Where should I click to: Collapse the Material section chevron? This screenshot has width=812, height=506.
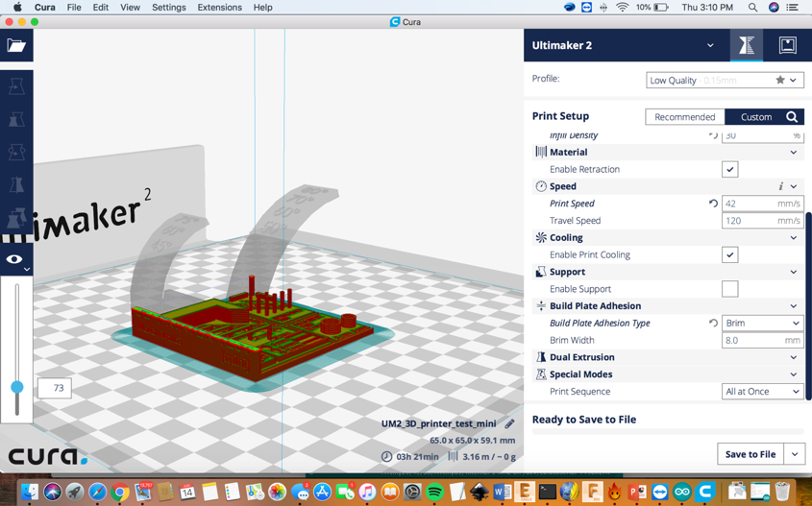coord(794,152)
